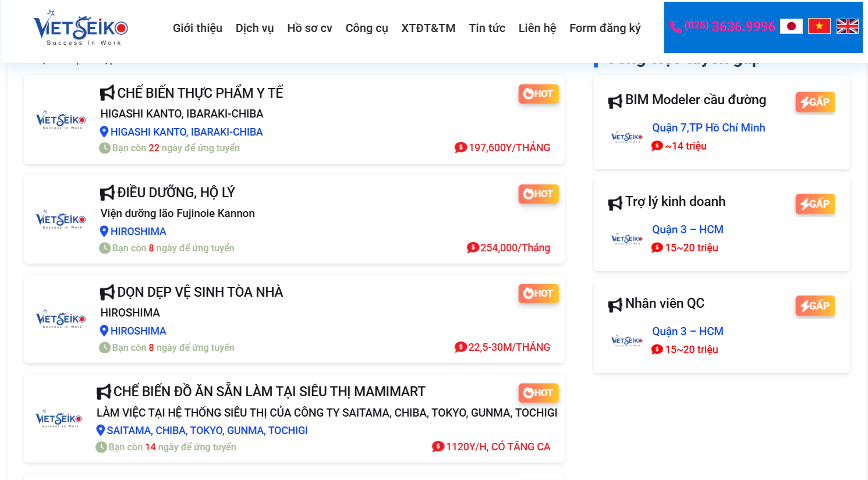This screenshot has width=868, height=480.
Task: Click the phone icon beside hotline number
Action: pyautogui.click(x=675, y=27)
